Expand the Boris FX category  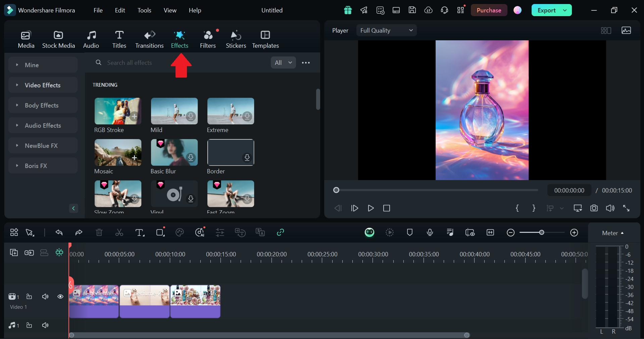(43, 166)
